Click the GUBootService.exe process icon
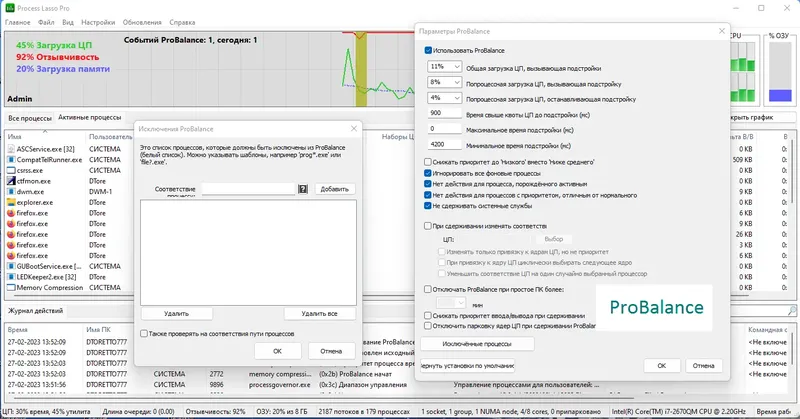 click(x=11, y=266)
